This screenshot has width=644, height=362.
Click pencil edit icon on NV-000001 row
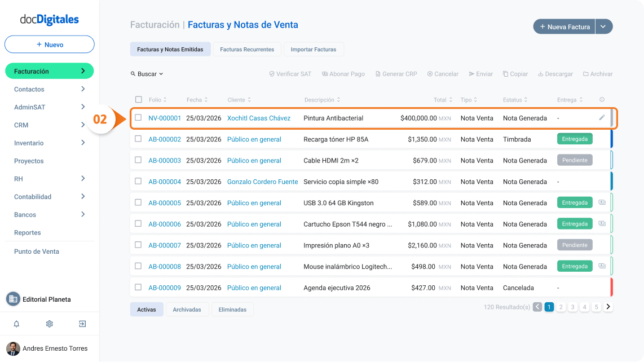point(602,118)
